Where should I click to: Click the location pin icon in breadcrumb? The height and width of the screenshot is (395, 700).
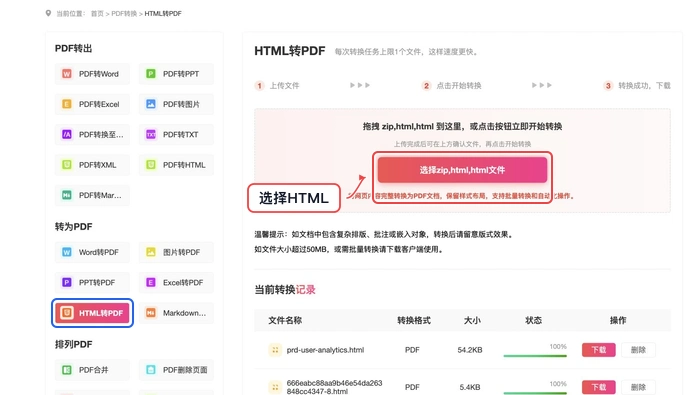[48, 13]
